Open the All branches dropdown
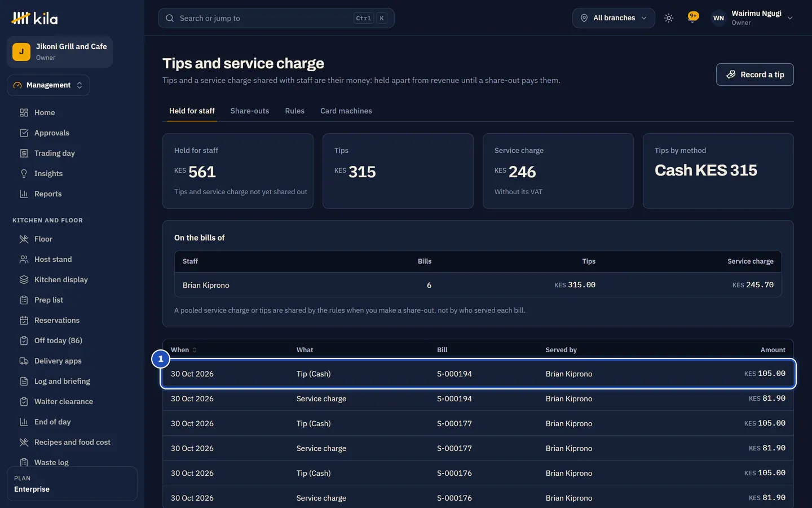 click(x=614, y=18)
